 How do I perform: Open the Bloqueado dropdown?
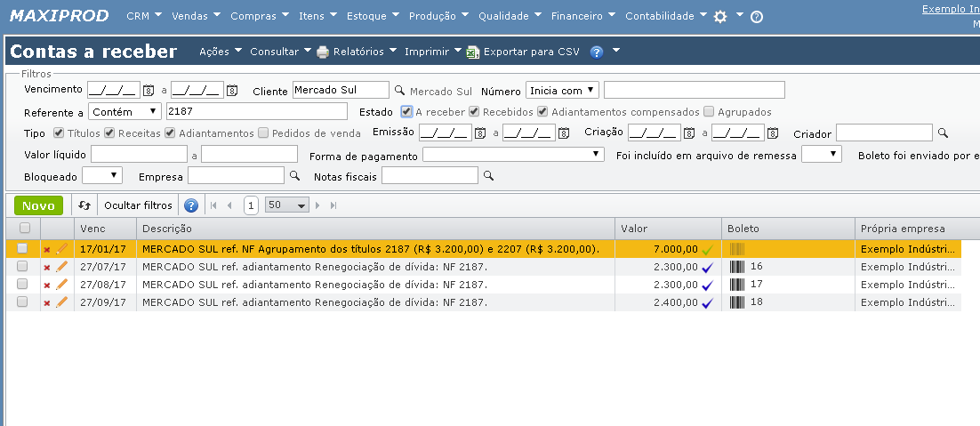102,176
